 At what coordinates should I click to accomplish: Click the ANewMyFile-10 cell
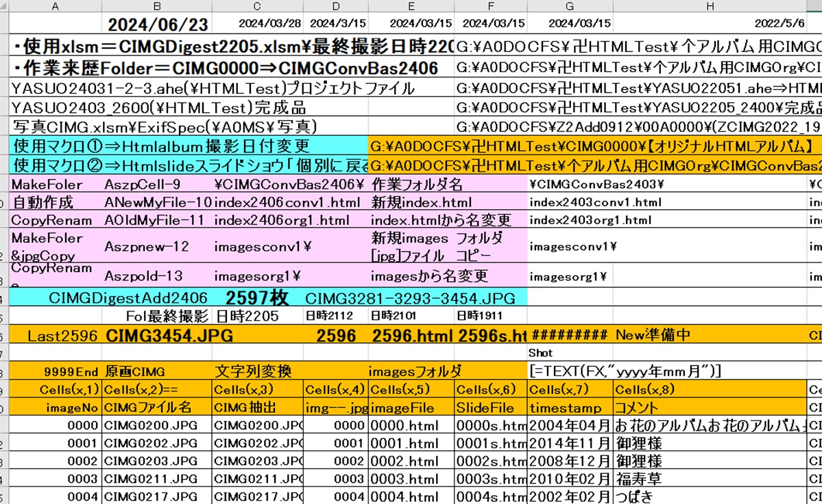pyautogui.click(x=157, y=202)
